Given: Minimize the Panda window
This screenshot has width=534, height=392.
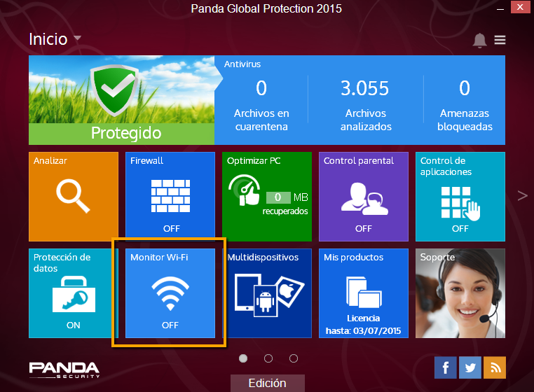Looking at the screenshot, I should click(x=500, y=8).
